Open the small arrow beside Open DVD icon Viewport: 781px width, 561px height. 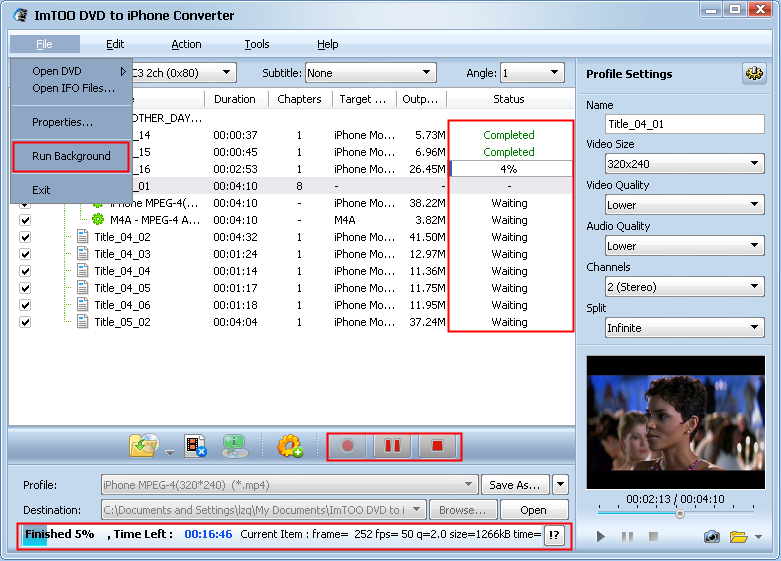tap(169, 452)
